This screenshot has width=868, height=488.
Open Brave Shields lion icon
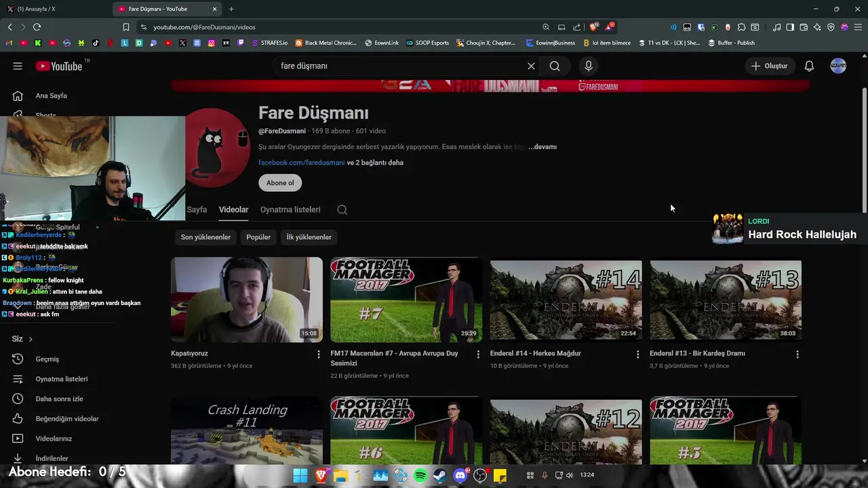tap(594, 27)
